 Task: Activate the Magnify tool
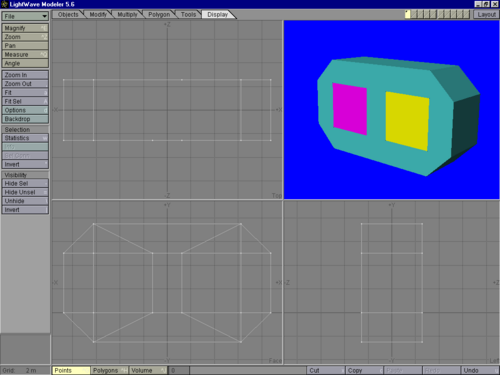pos(25,28)
